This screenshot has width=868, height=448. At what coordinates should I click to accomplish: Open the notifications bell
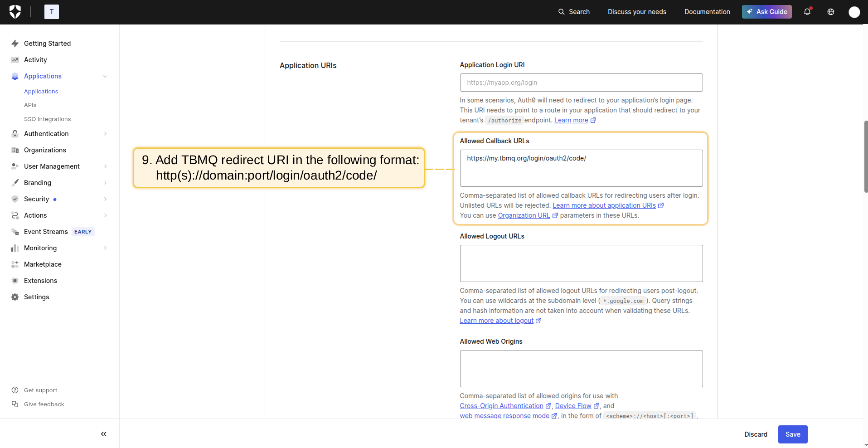coord(807,12)
